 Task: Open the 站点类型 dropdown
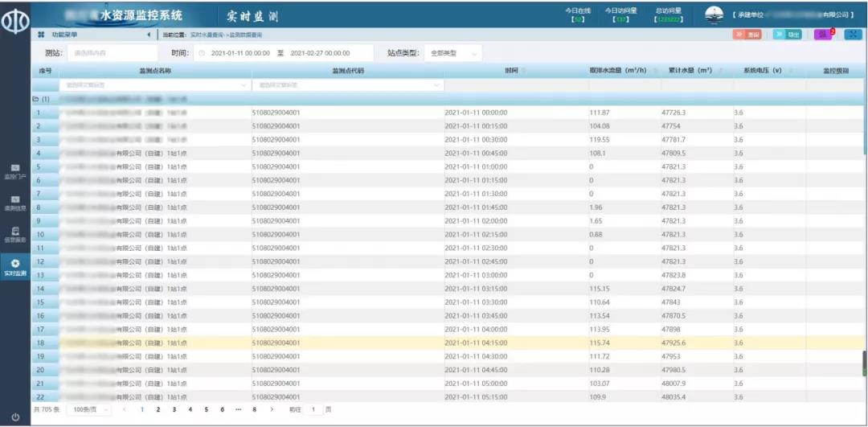pos(452,53)
